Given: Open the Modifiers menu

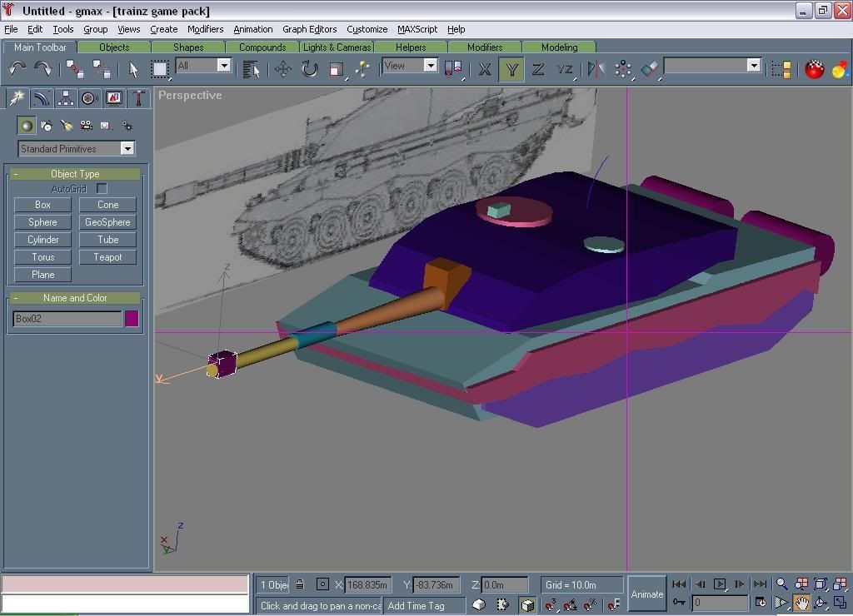Looking at the screenshot, I should pos(205,29).
